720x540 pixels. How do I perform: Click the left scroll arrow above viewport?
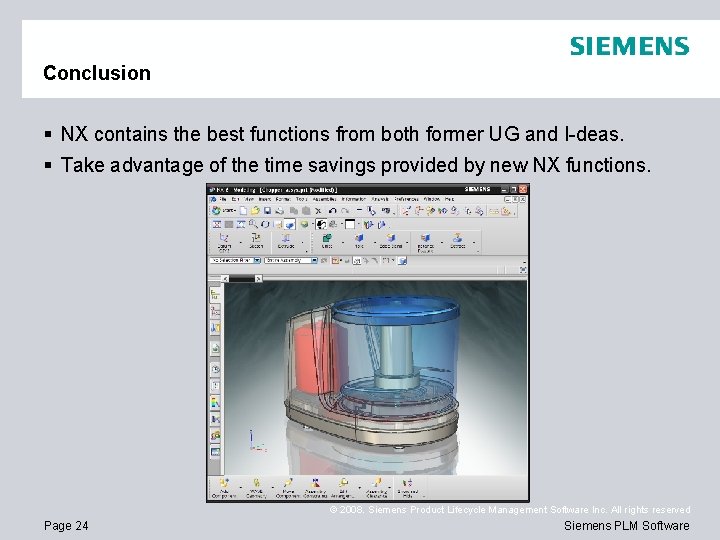tap(225, 278)
